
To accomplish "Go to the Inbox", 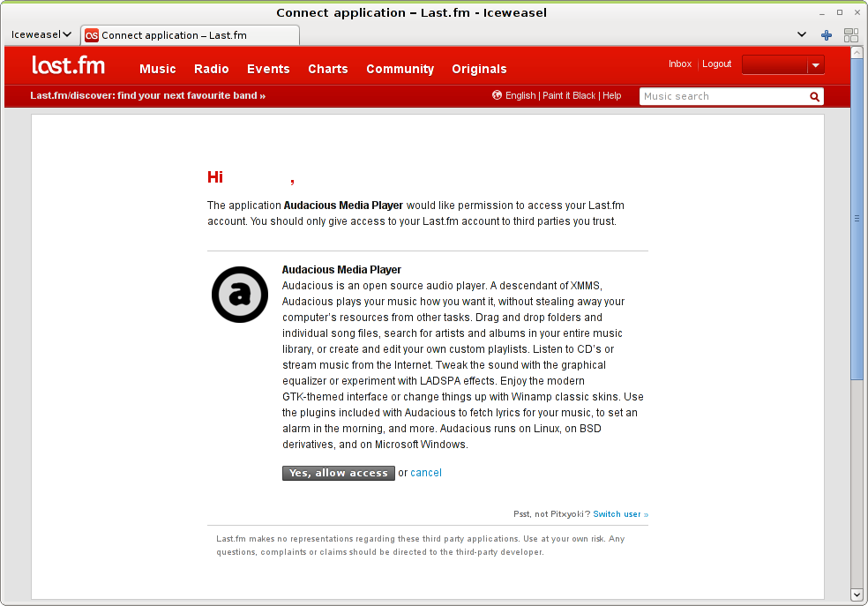I will click(x=680, y=64).
